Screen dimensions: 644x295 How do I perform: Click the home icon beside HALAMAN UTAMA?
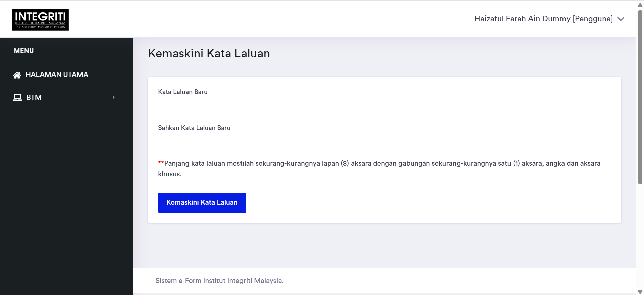click(x=17, y=75)
